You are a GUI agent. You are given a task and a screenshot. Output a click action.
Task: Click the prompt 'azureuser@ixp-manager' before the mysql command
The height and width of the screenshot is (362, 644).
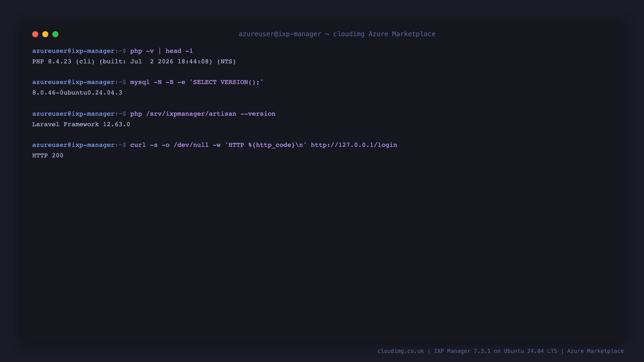click(x=73, y=82)
